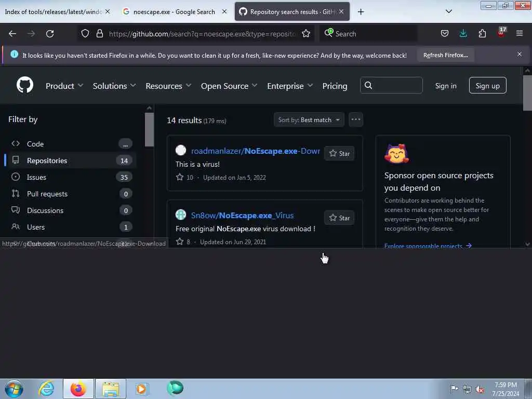This screenshot has width=532, height=399.
Task: Select Repositories filter
Action: click(x=71, y=161)
